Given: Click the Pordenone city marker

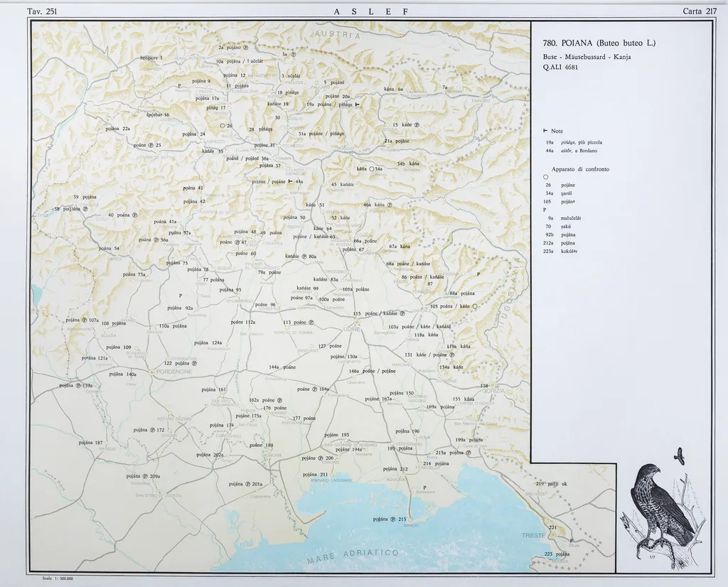Looking at the screenshot, I should (151, 372).
